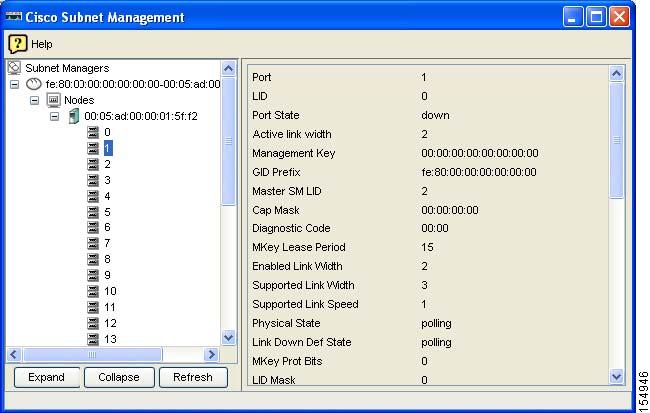Tree panel vertical scrollbar down arrow
Image resolution: width=650 pixels, height=413 pixels.
point(228,337)
